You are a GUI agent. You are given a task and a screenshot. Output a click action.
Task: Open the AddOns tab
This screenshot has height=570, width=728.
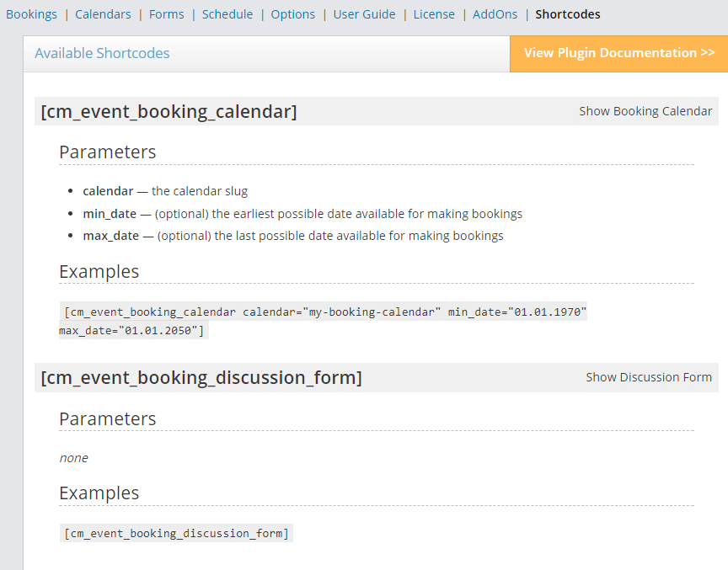coord(495,14)
